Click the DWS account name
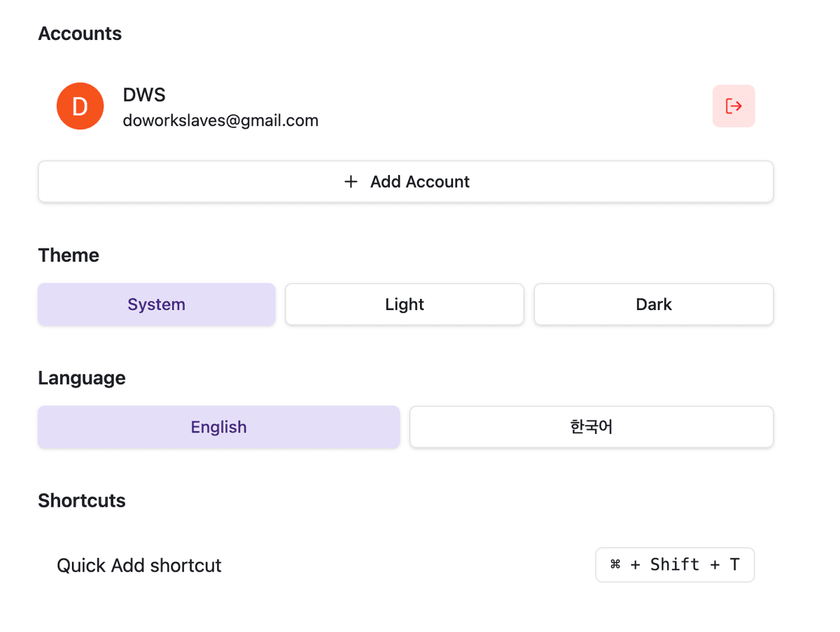Screen dimensions: 840x632 (x=144, y=94)
